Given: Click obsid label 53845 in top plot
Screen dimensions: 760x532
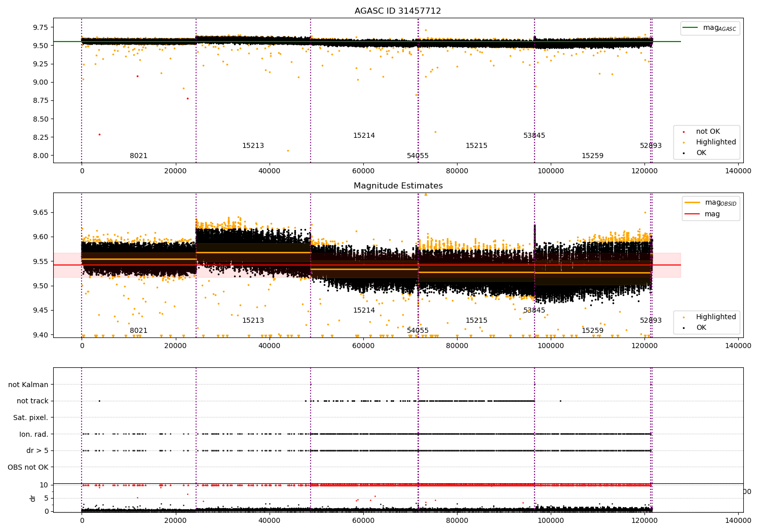Looking at the screenshot, I should tap(534, 136).
